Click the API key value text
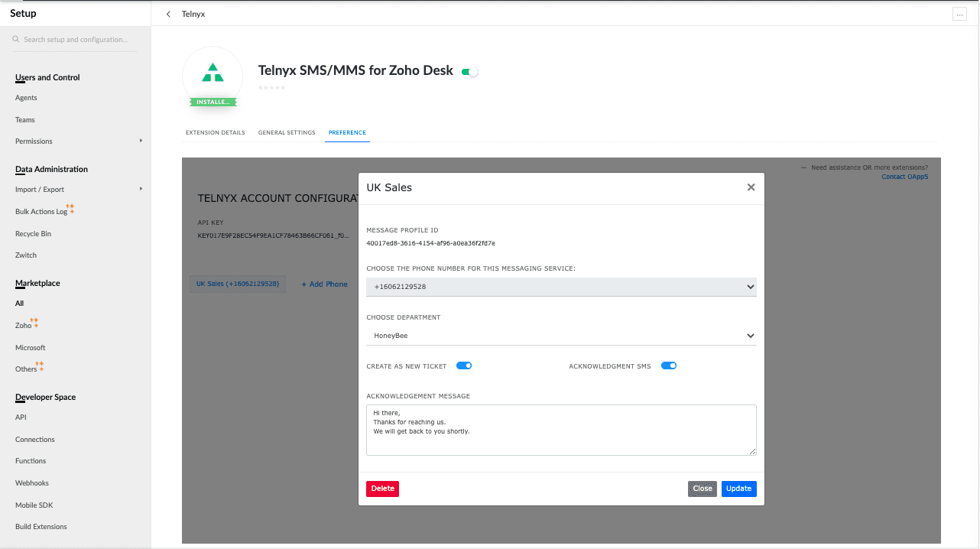Image resolution: width=980 pixels, height=549 pixels. pos(274,236)
